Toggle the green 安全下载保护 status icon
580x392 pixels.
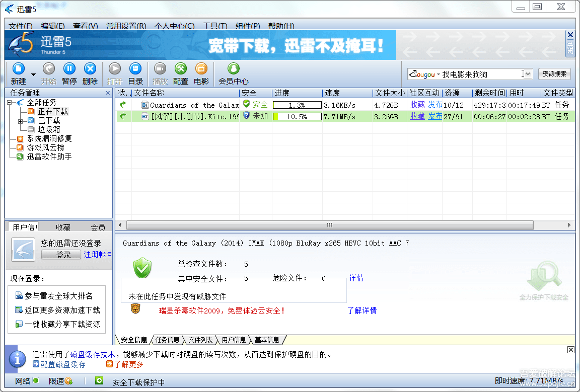click(x=99, y=380)
